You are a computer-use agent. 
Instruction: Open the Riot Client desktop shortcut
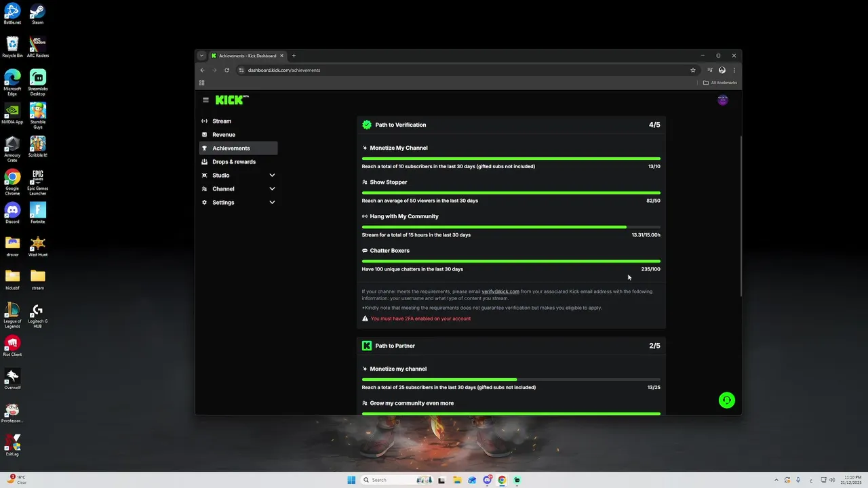click(x=12, y=346)
